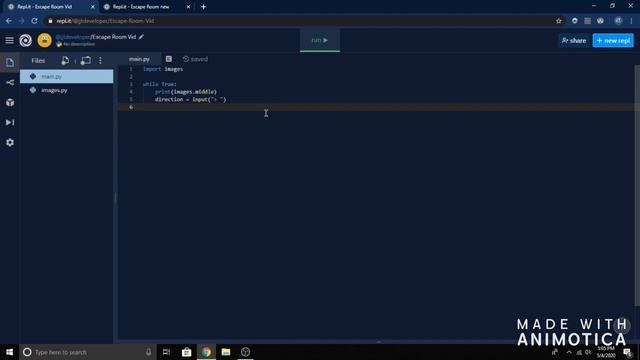Edit repl name with pencil icon
This screenshot has height=360, width=640.
pyautogui.click(x=141, y=37)
